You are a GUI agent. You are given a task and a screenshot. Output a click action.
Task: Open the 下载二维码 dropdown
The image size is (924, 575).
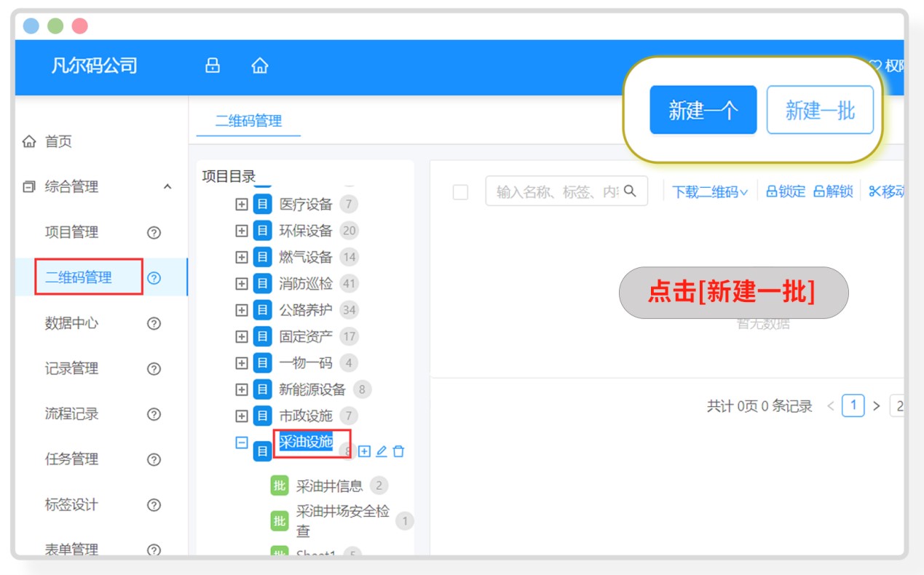(x=709, y=192)
